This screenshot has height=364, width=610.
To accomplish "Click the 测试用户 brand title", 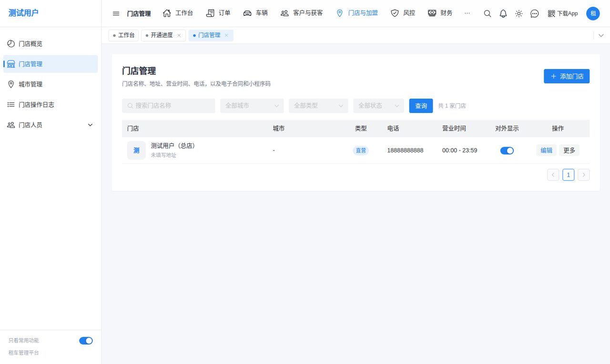I will pos(23,13).
